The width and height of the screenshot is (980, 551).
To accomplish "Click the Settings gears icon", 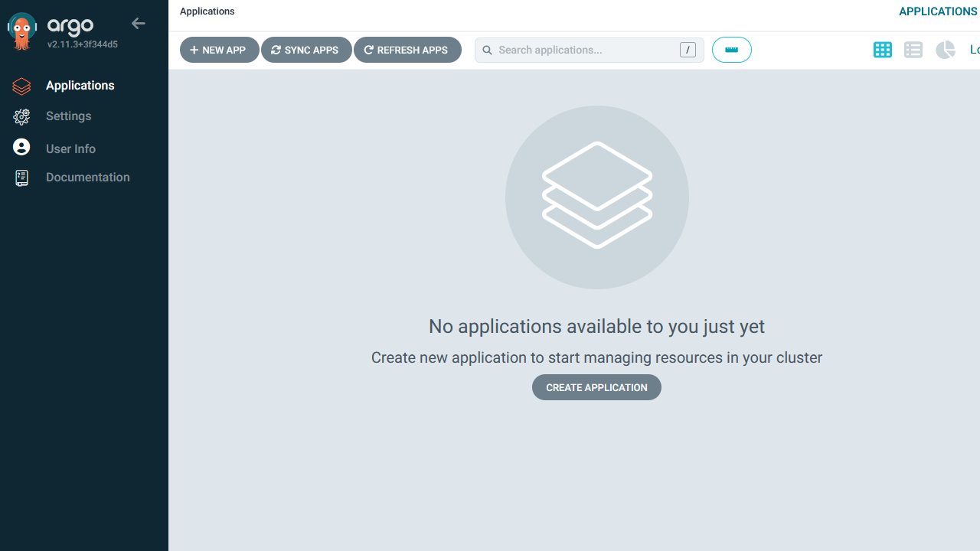I will tap(21, 116).
